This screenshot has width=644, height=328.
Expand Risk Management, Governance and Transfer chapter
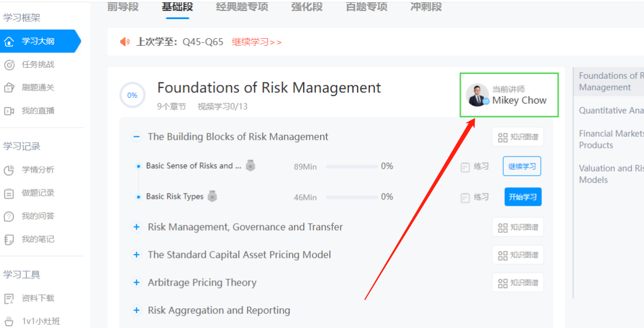coord(137,227)
